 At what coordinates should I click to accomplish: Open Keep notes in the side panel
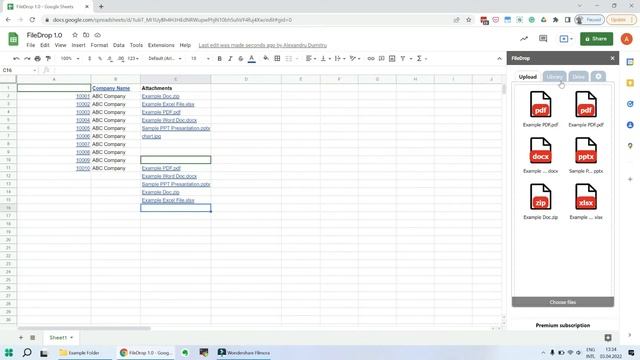(630, 83)
